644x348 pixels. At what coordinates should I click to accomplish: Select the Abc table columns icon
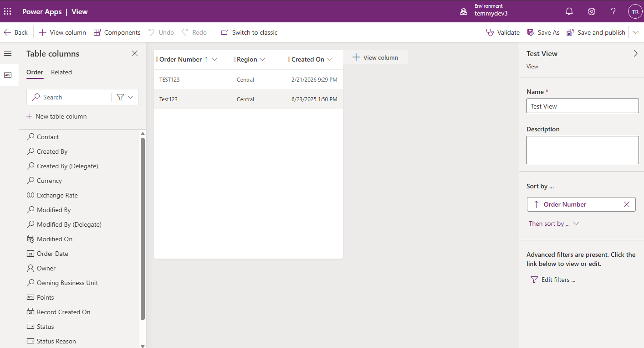(8, 75)
